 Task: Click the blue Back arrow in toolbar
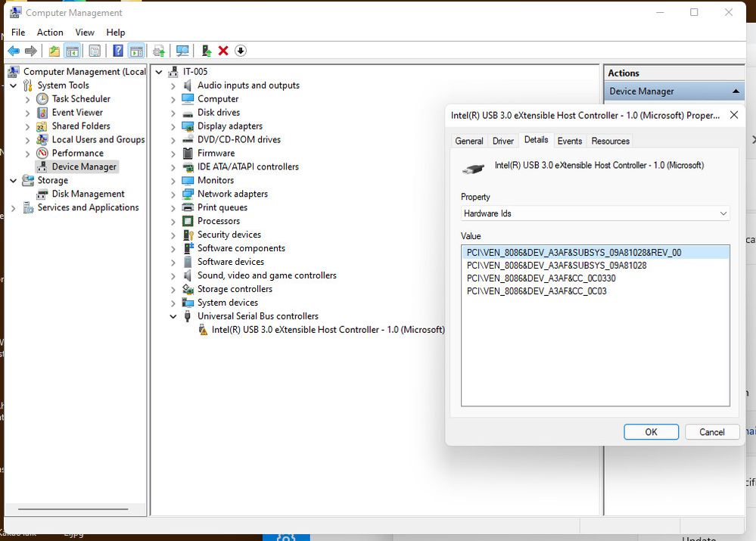click(x=14, y=51)
